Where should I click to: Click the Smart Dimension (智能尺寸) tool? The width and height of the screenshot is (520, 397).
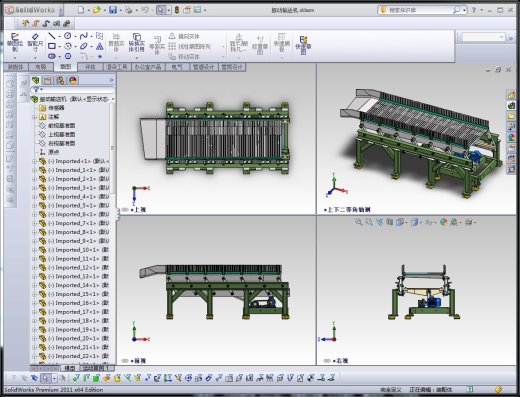coord(35,42)
